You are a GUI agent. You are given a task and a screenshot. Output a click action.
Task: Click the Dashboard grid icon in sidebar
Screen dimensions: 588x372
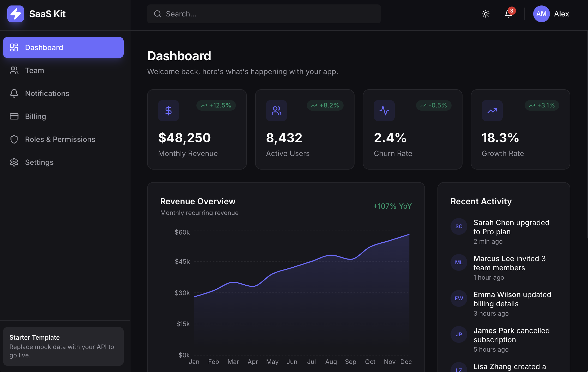14,47
